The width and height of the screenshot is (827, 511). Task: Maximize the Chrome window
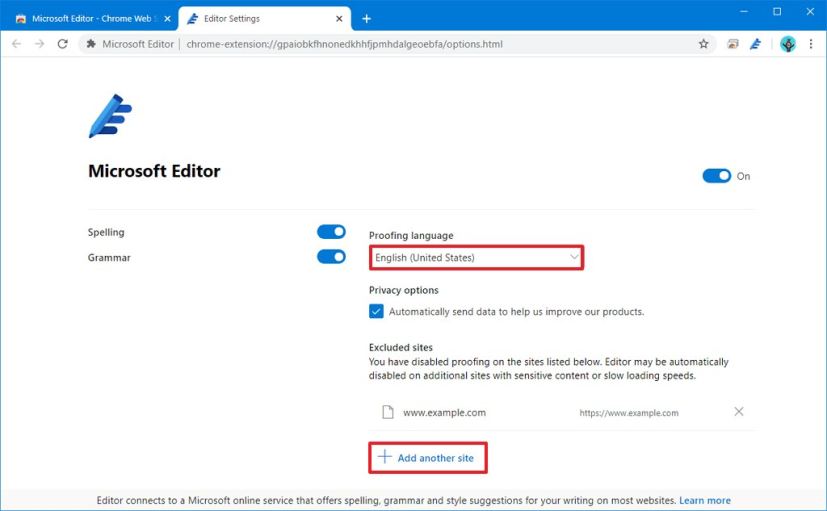[777, 12]
